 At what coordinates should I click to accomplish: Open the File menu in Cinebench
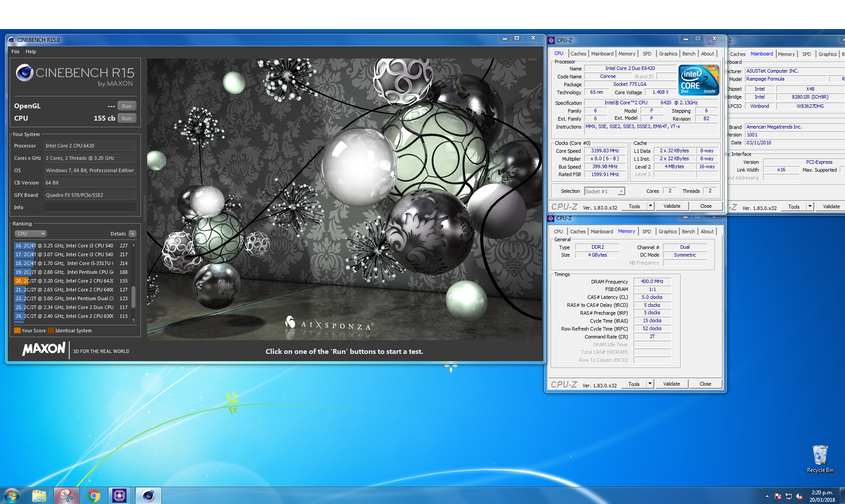click(15, 52)
